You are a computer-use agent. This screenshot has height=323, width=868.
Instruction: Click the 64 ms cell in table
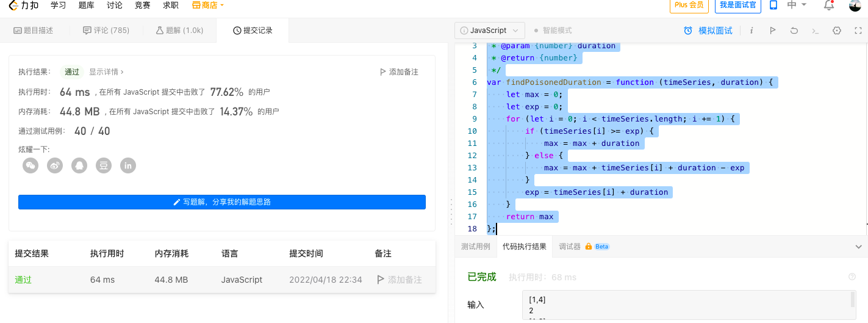(102, 280)
